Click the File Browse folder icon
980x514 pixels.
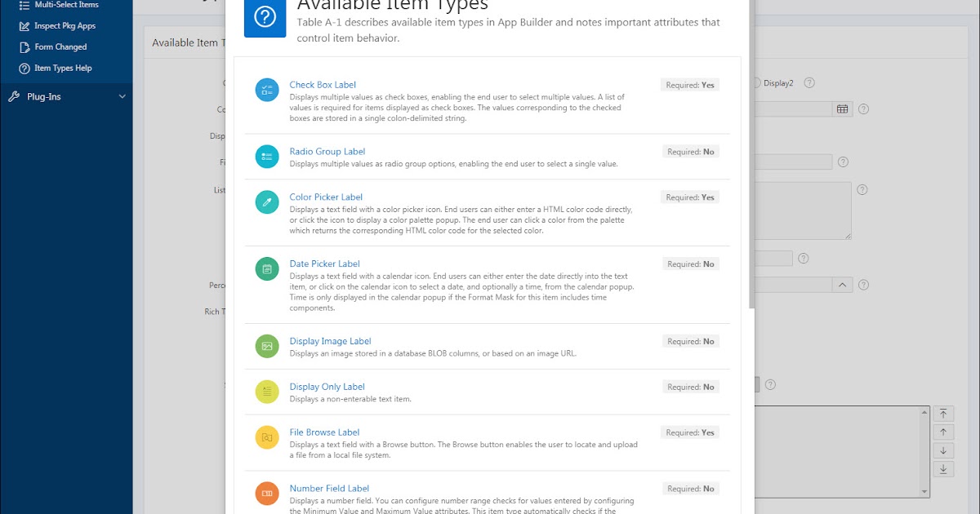point(267,438)
